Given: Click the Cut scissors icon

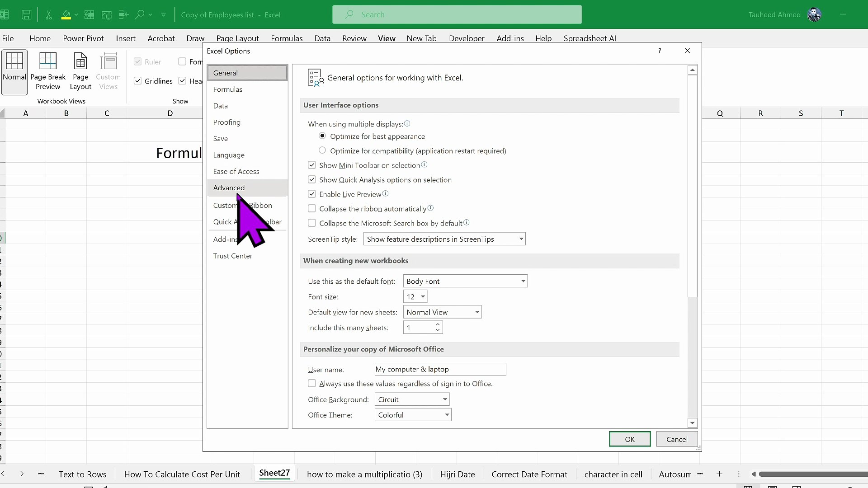Looking at the screenshot, I should coord(48,14).
